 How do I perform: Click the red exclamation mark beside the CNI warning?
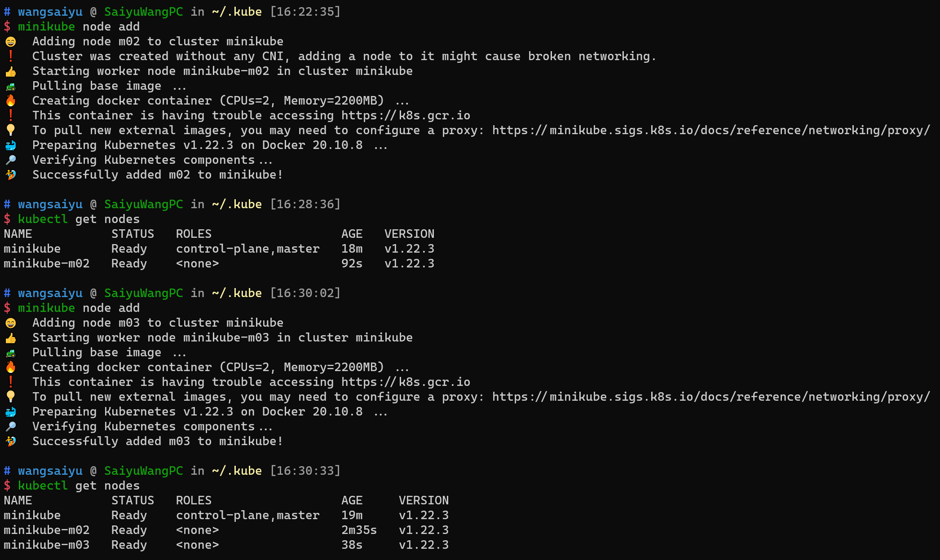(x=10, y=57)
